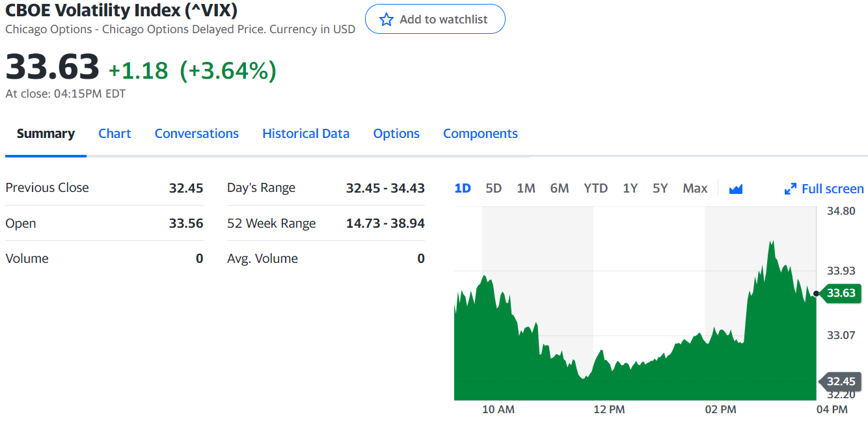Click the 10 AM axis label
The width and height of the screenshot is (868, 421).
point(498,409)
